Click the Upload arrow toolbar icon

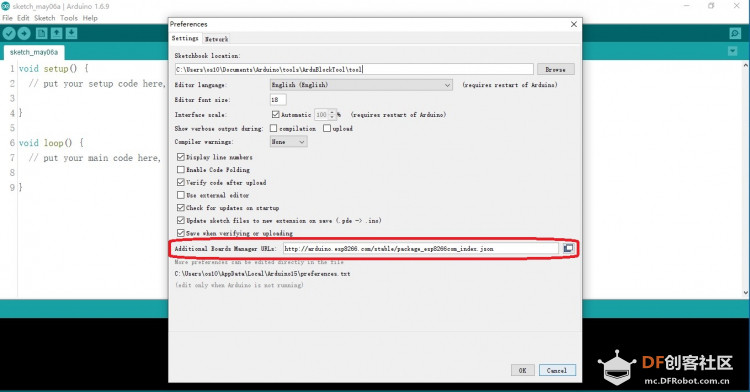click(x=24, y=33)
